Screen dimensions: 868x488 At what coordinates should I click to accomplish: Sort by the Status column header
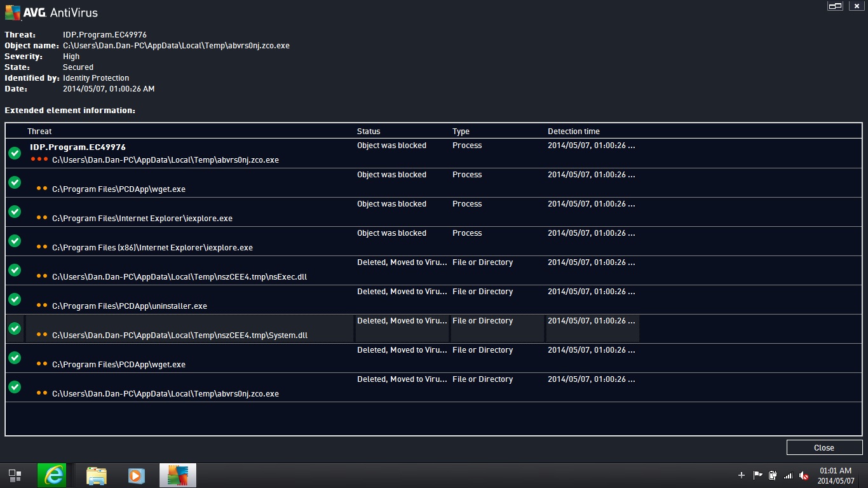tap(369, 132)
